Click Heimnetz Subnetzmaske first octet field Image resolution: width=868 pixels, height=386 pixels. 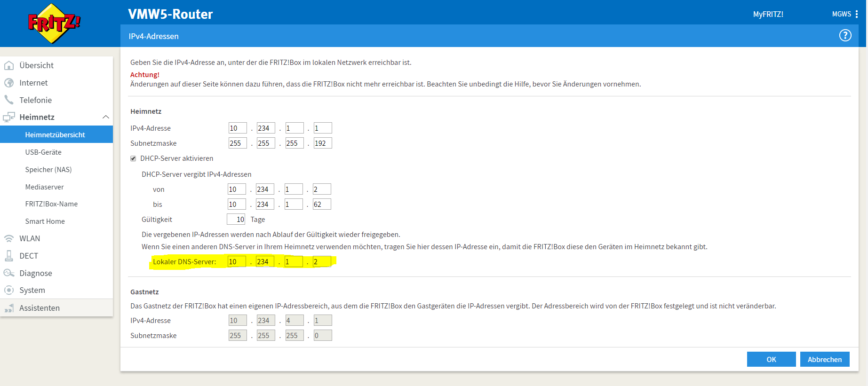tap(238, 143)
